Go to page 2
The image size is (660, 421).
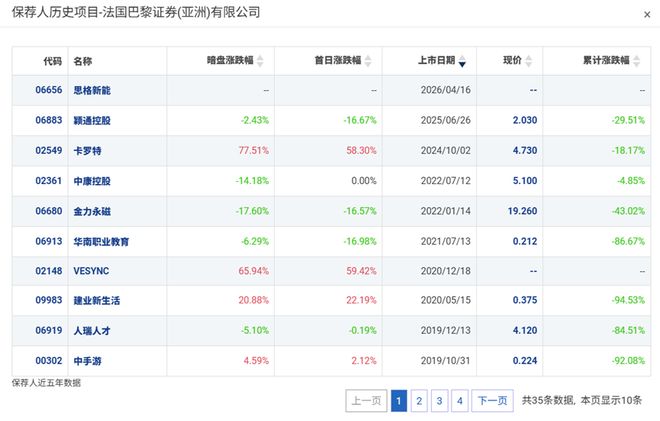tap(419, 401)
